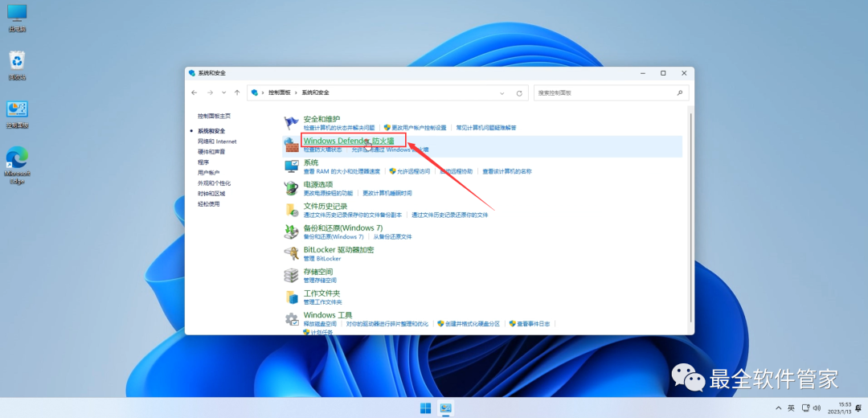868x418 pixels.
Task: Click 从备份还原文件 link
Action: click(392, 237)
